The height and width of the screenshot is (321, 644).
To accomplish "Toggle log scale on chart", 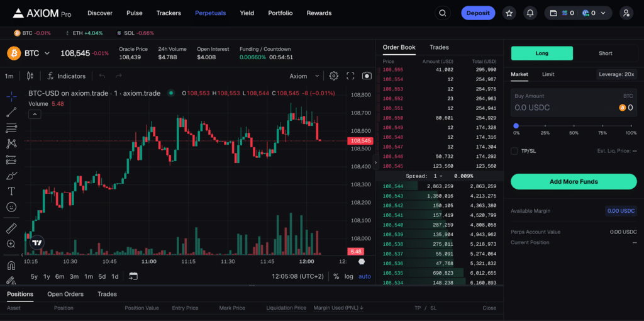I will (x=348, y=276).
